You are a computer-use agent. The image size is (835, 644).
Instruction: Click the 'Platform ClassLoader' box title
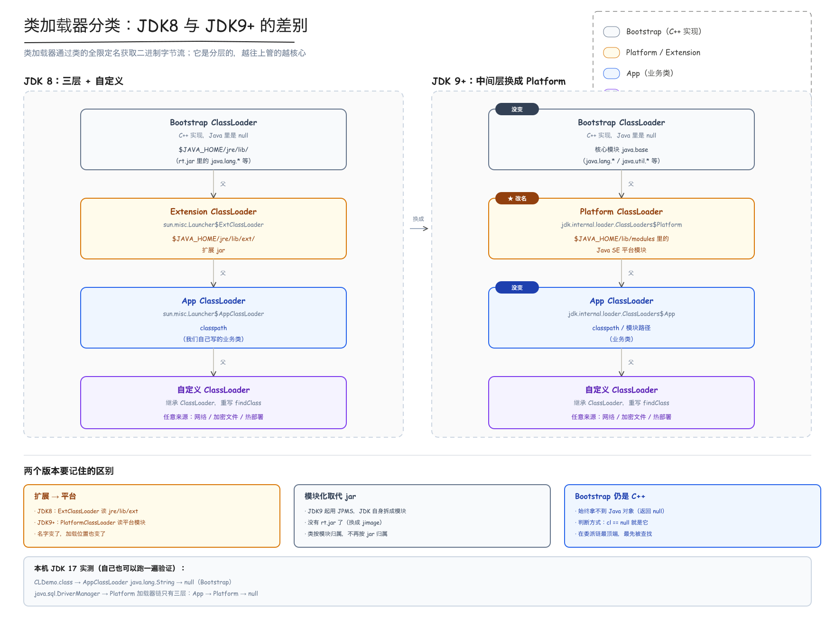[x=622, y=212]
